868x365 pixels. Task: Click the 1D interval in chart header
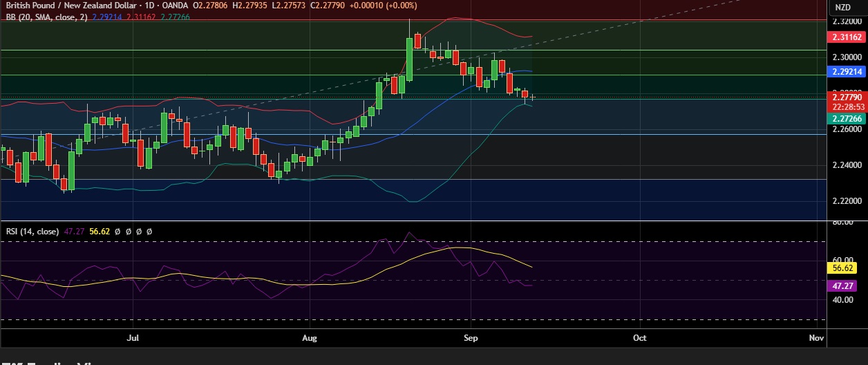[x=150, y=7]
